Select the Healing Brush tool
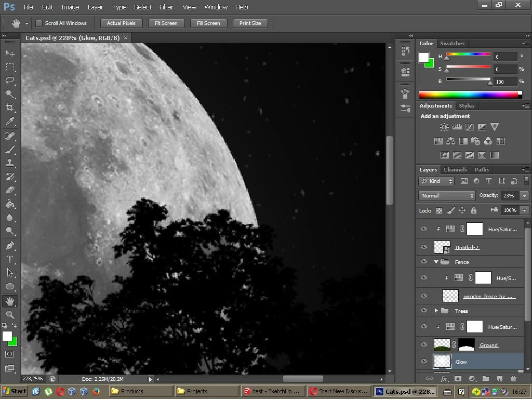Viewport: 532px width, 399px height. [x=10, y=136]
